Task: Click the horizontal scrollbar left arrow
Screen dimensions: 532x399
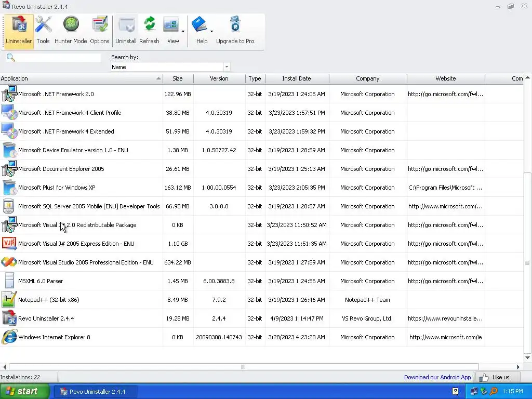Action: 4,366
